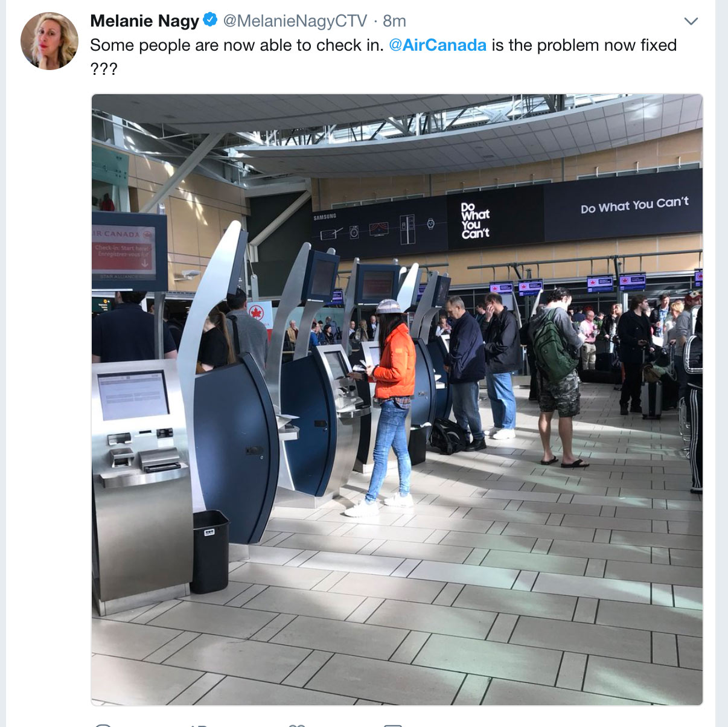
Task: Expand the tweet options chevron menu
Action: pyautogui.click(x=691, y=21)
